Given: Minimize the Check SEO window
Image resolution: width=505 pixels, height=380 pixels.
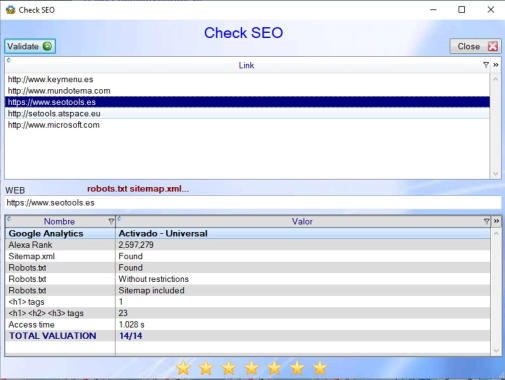Looking at the screenshot, I should click(x=433, y=10).
